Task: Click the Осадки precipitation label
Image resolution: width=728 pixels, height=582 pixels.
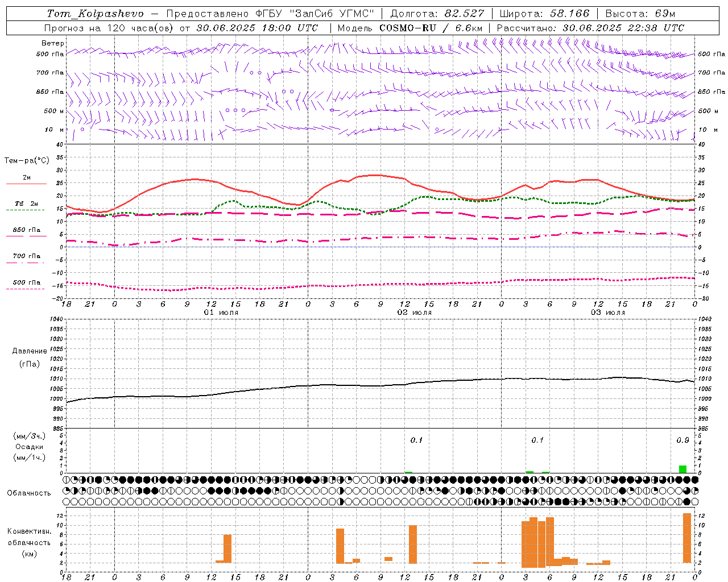Action: pos(30,447)
